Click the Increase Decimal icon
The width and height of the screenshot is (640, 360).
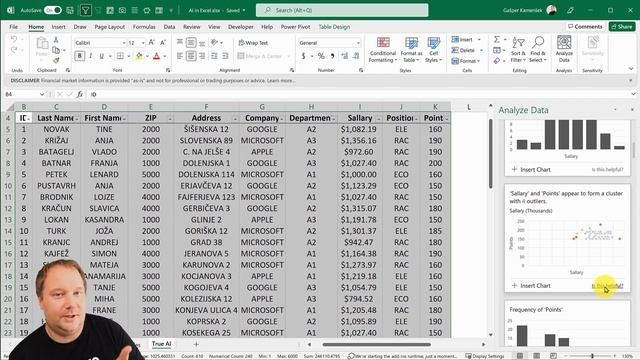(345, 56)
